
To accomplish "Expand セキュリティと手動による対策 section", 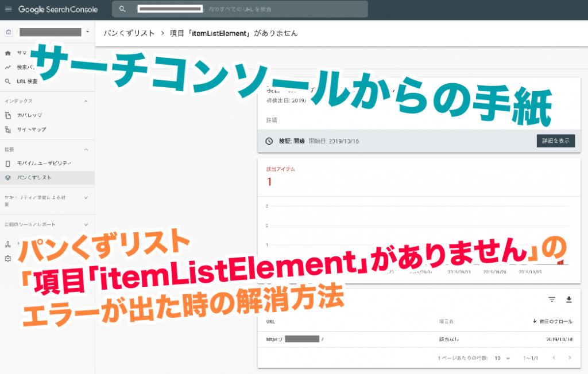I will (86, 197).
